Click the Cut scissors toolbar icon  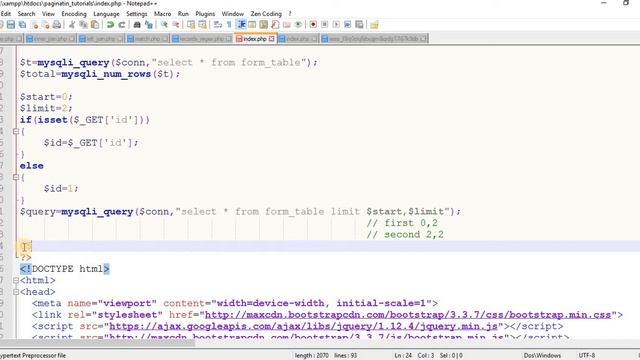pyautogui.click(x=72, y=25)
